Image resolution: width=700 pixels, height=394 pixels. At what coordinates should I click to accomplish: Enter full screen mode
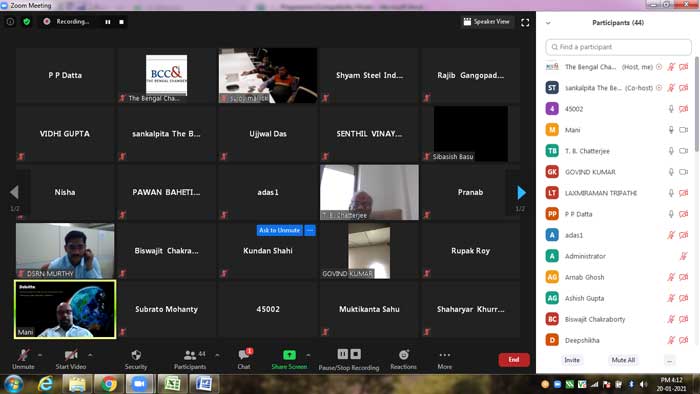tap(525, 22)
